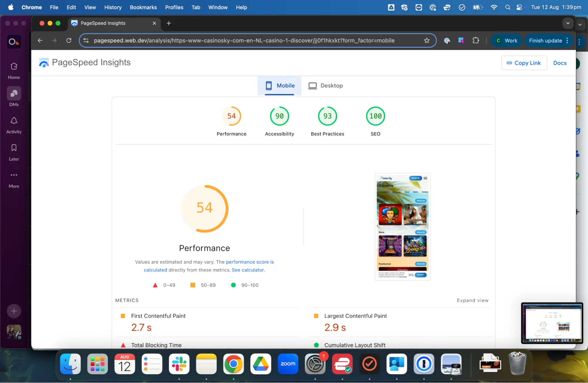Image resolution: width=588 pixels, height=383 pixels.
Task: Open the Window menu
Action: [x=218, y=7]
